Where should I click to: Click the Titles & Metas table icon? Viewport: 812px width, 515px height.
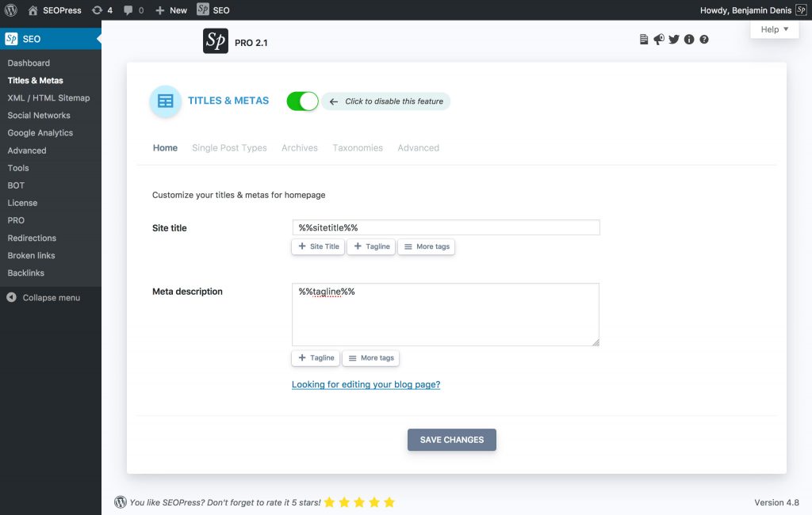tap(165, 101)
